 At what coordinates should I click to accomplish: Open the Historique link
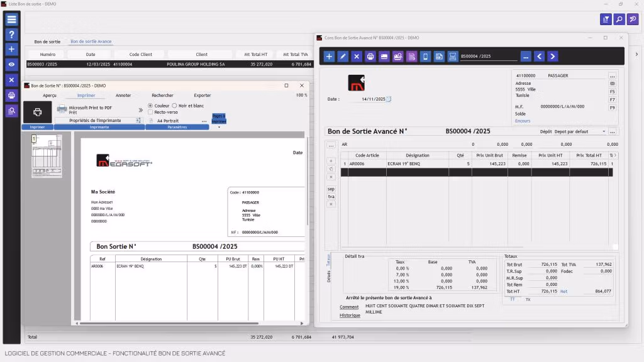pos(350,315)
